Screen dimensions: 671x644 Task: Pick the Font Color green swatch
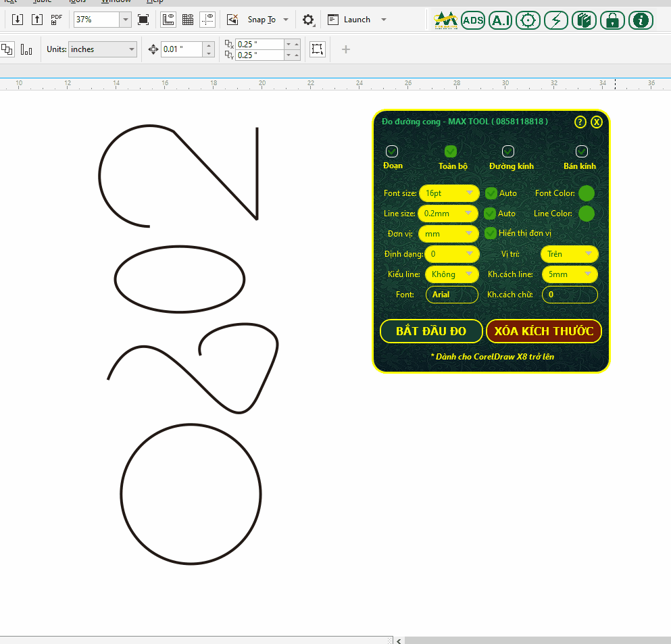click(587, 193)
